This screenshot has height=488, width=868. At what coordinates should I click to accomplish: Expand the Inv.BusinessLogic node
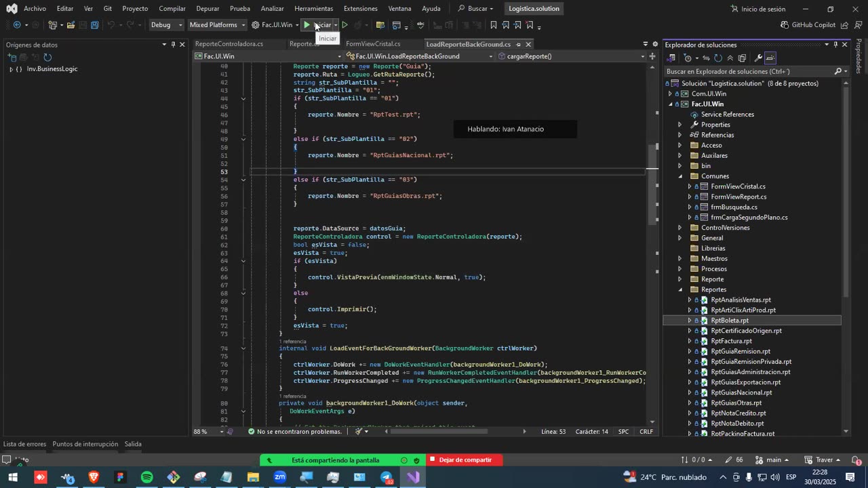[x=11, y=69]
